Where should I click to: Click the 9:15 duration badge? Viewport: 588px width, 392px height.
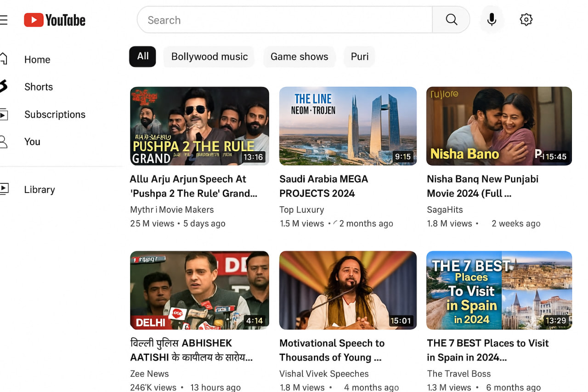pos(403,157)
